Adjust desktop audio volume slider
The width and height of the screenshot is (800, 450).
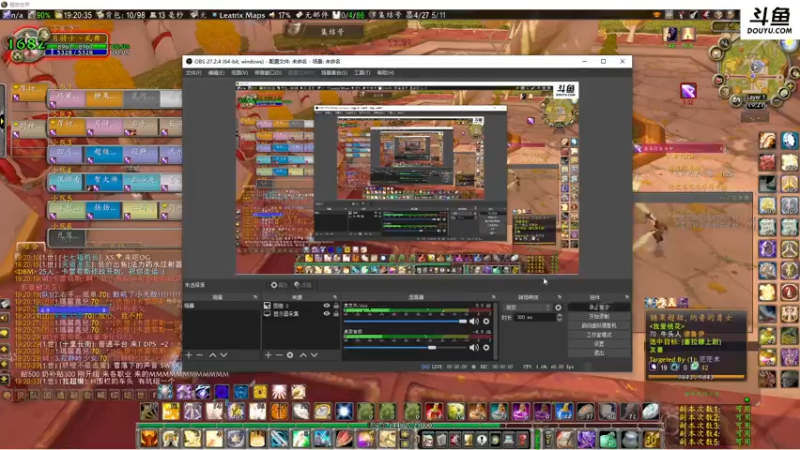click(406, 347)
